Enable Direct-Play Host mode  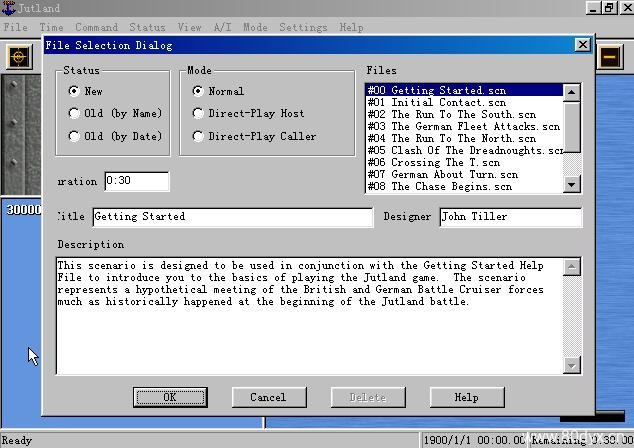click(x=198, y=114)
